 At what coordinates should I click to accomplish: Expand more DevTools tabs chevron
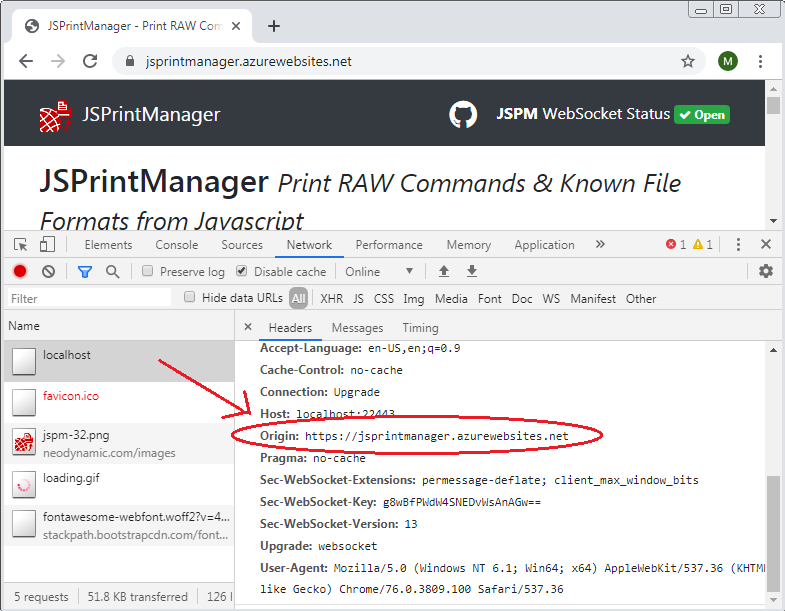click(600, 244)
